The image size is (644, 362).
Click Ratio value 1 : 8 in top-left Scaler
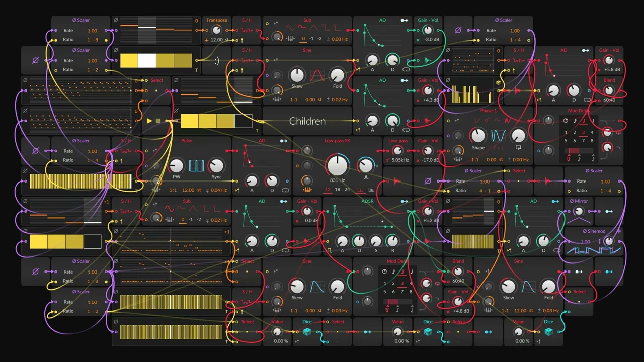[93, 40]
